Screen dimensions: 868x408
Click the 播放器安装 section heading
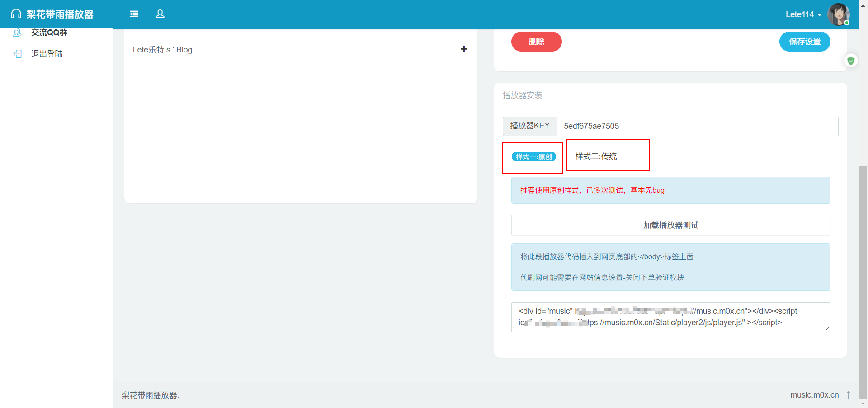point(523,95)
